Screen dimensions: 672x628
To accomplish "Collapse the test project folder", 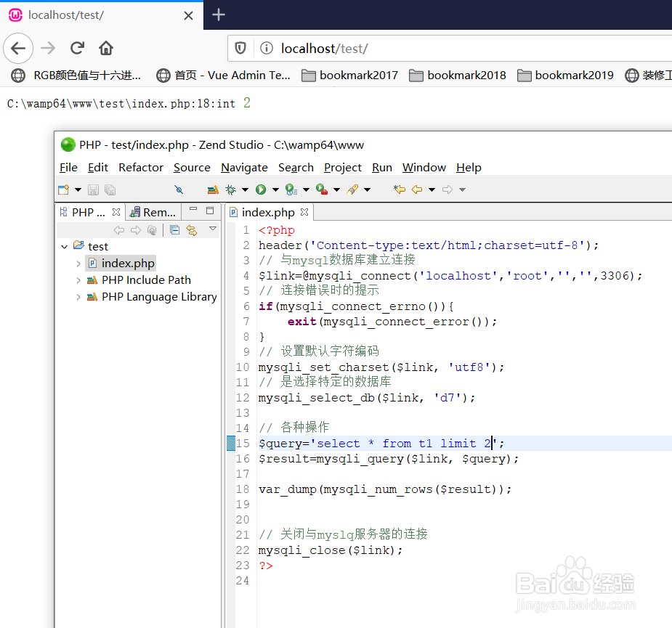I will (64, 247).
